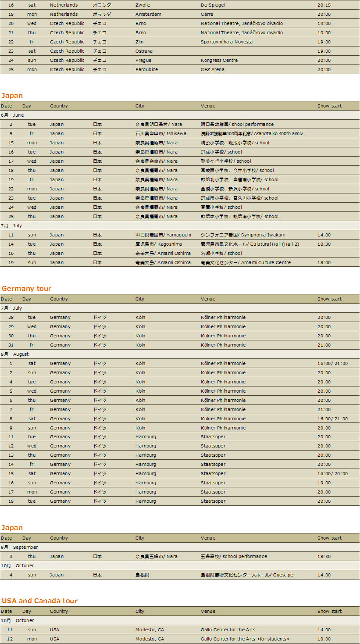
Task: Click 'Show start' header in Germany tour table
Action: tap(329, 299)
